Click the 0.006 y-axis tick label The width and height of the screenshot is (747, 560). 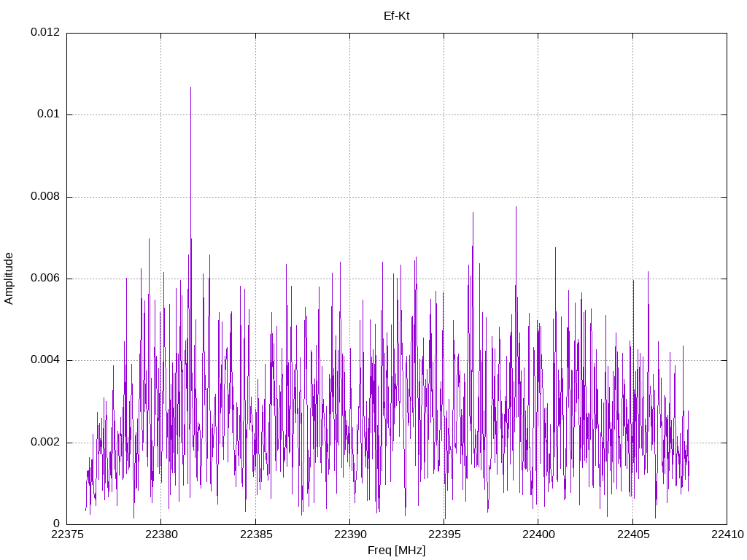pyautogui.click(x=45, y=278)
